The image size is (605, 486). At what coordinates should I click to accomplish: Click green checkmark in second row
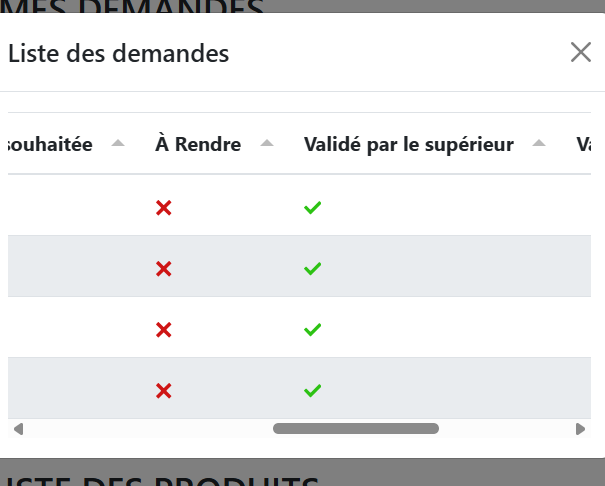tap(313, 268)
